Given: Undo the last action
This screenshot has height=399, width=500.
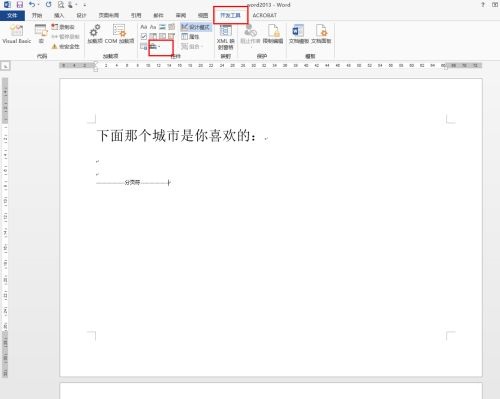Looking at the screenshot, I should point(32,5).
